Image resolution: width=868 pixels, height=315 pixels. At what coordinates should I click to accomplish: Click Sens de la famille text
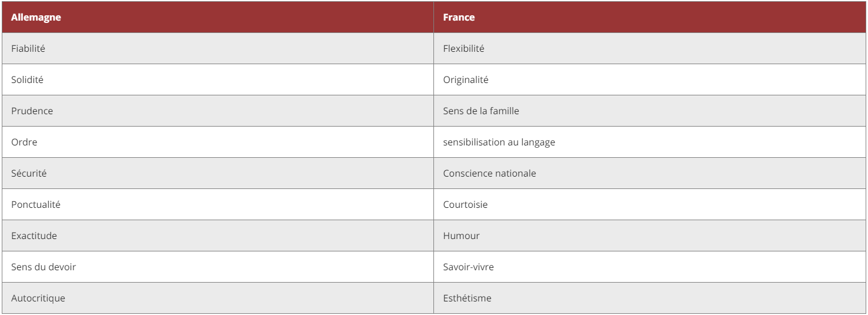click(481, 111)
